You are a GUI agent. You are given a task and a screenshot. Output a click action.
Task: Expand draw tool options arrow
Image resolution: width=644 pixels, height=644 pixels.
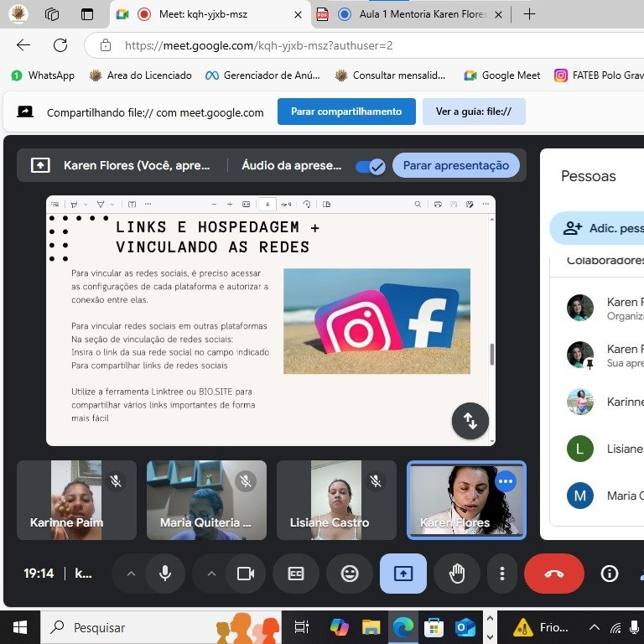pos(112,204)
